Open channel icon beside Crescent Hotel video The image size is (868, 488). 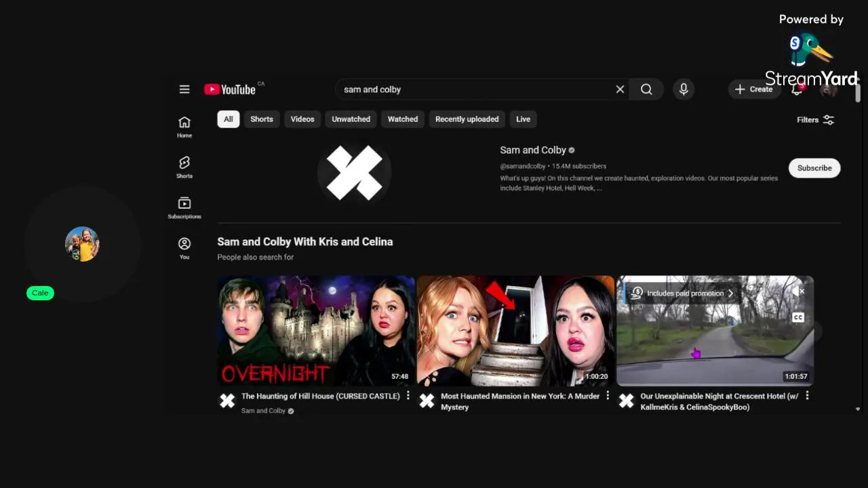click(626, 401)
